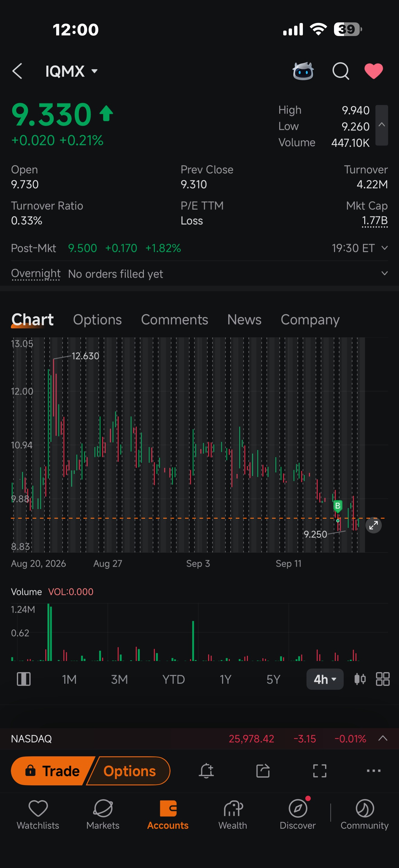399x868 pixels.
Task: Go back with the left arrow
Action: 17,71
